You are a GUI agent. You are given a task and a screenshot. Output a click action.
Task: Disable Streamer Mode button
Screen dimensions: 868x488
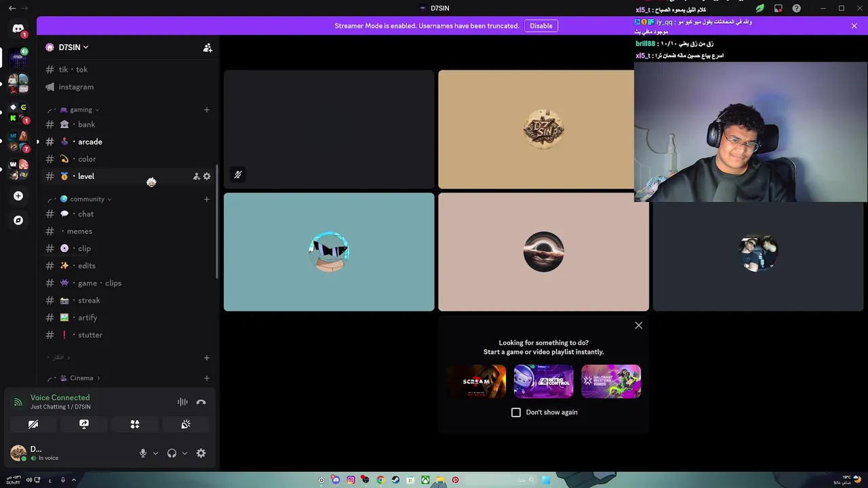(541, 26)
